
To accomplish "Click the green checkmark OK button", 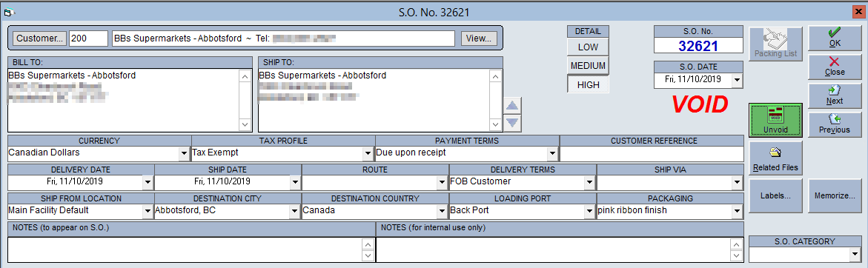I will point(834,38).
